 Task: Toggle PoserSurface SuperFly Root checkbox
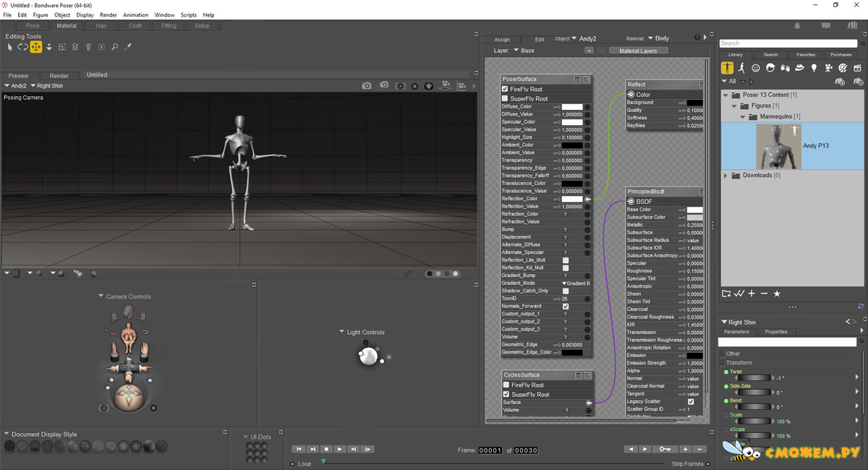coord(505,98)
